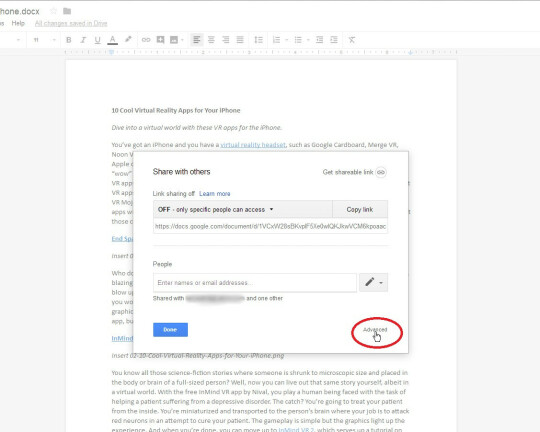Screen dimensions: 540x432
Task: Center align text
Action: click(x=211, y=40)
